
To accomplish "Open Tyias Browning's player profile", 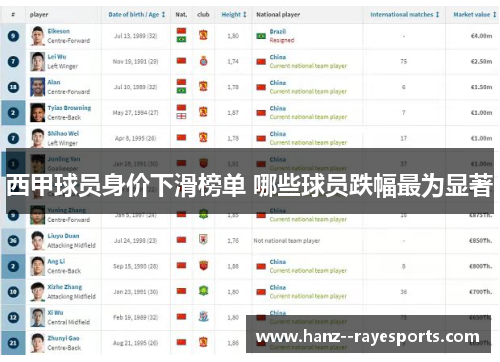I will point(69,108).
